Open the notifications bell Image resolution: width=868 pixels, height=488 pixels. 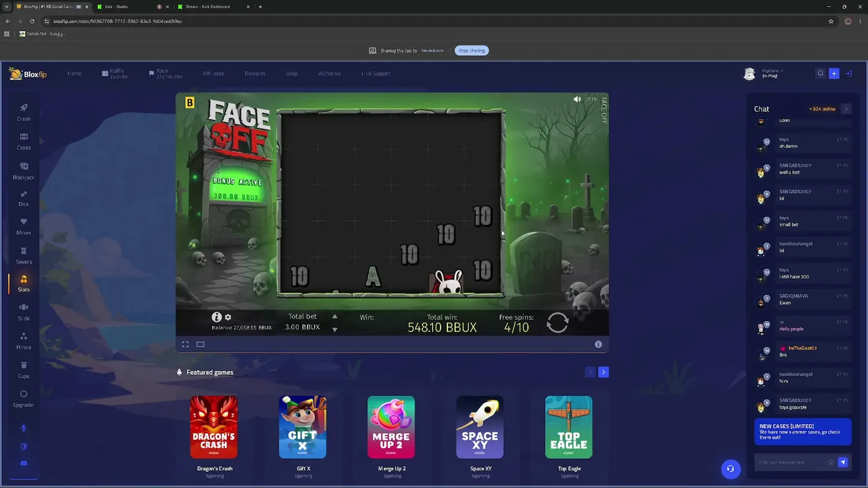coord(820,73)
